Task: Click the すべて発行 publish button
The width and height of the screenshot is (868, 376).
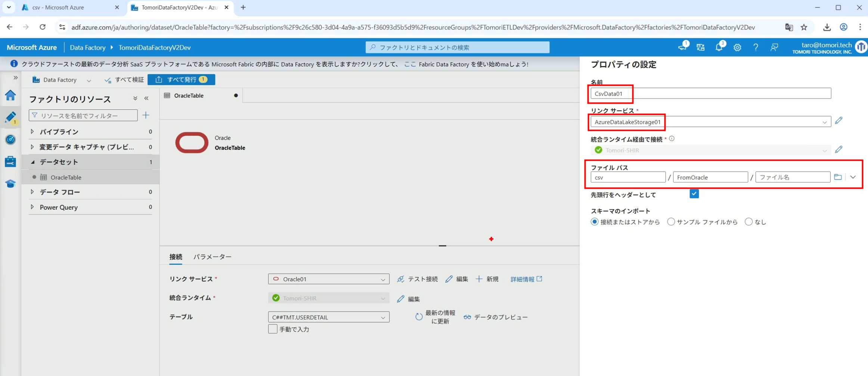Action: coord(181,79)
